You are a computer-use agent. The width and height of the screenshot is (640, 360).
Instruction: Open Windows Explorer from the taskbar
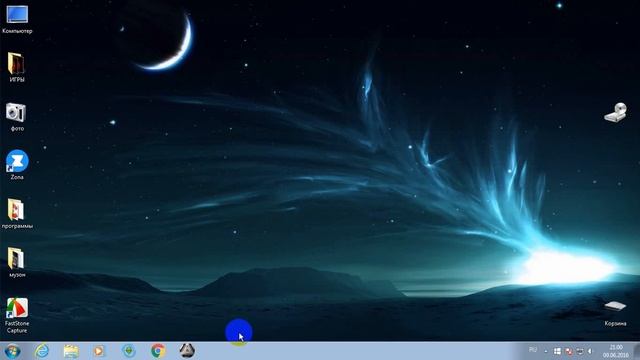pyautogui.click(x=71, y=351)
